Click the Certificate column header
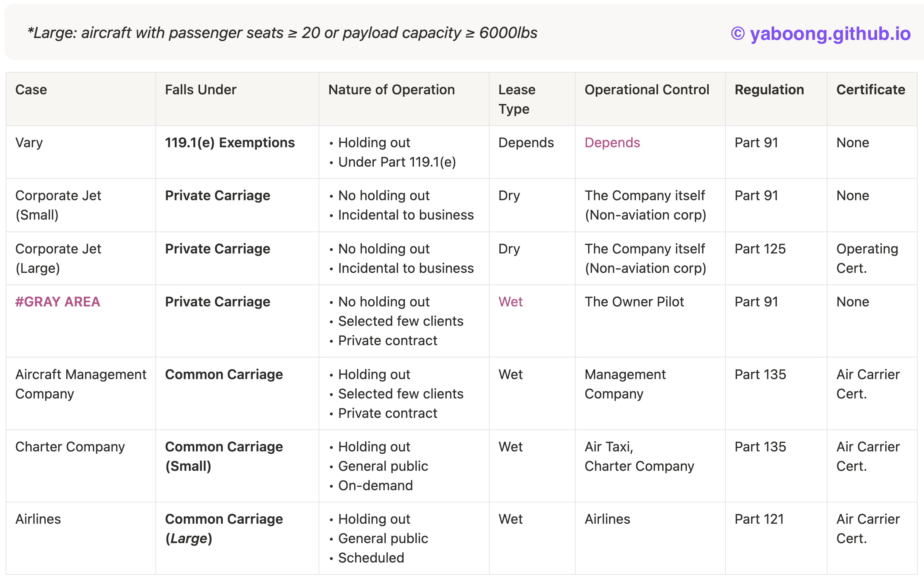This screenshot has height=583, width=924. pos(870,90)
